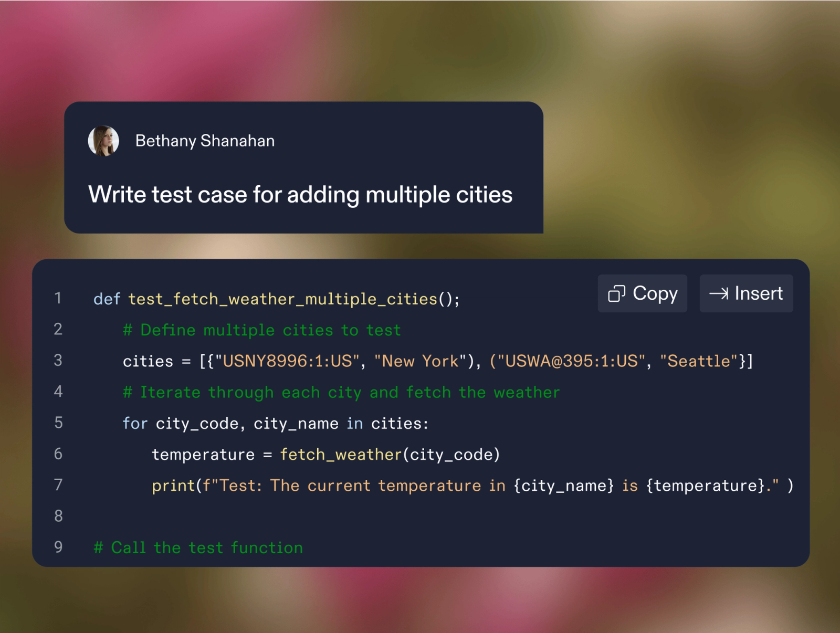This screenshot has width=840, height=633.
Task: Click the prompt text about multiple cities
Action: pos(300,195)
